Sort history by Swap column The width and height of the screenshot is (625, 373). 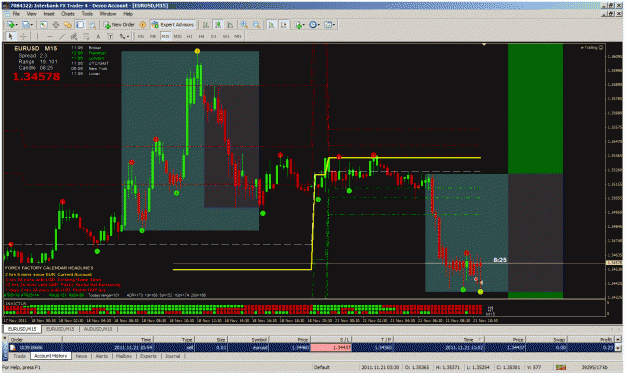click(x=546, y=340)
